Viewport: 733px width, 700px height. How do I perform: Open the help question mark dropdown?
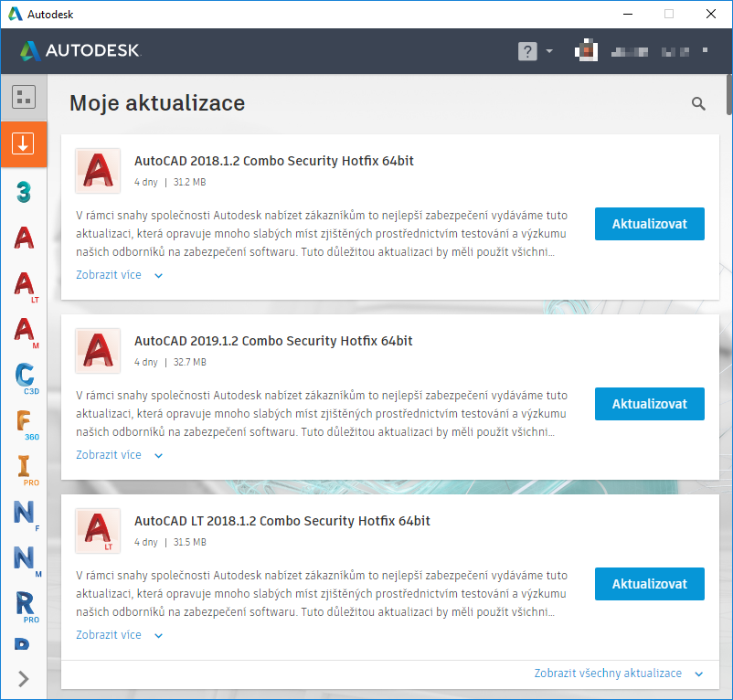[x=536, y=51]
